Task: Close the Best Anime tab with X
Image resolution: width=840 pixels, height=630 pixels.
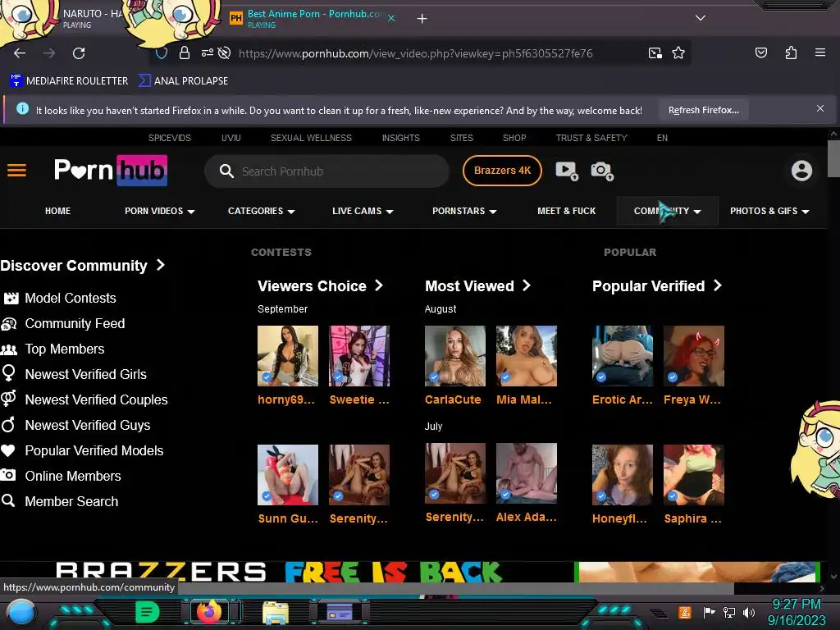Action: pyautogui.click(x=391, y=18)
